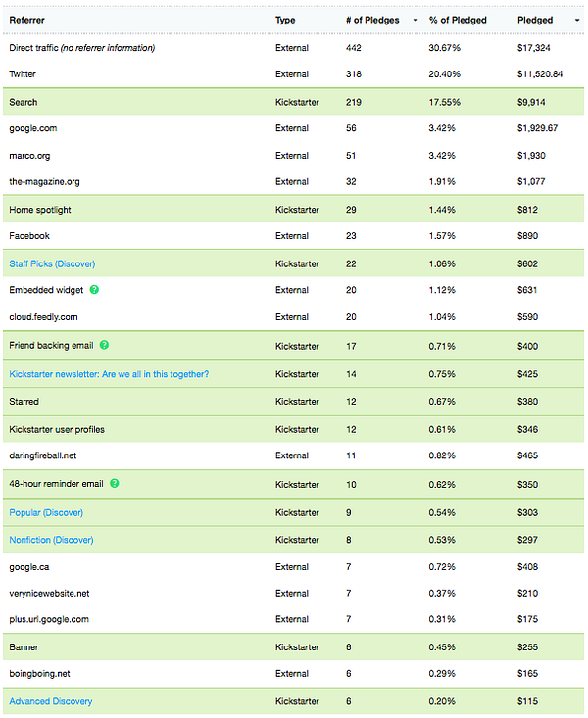Select the Kickstarter user profiles referrer

[57, 429]
